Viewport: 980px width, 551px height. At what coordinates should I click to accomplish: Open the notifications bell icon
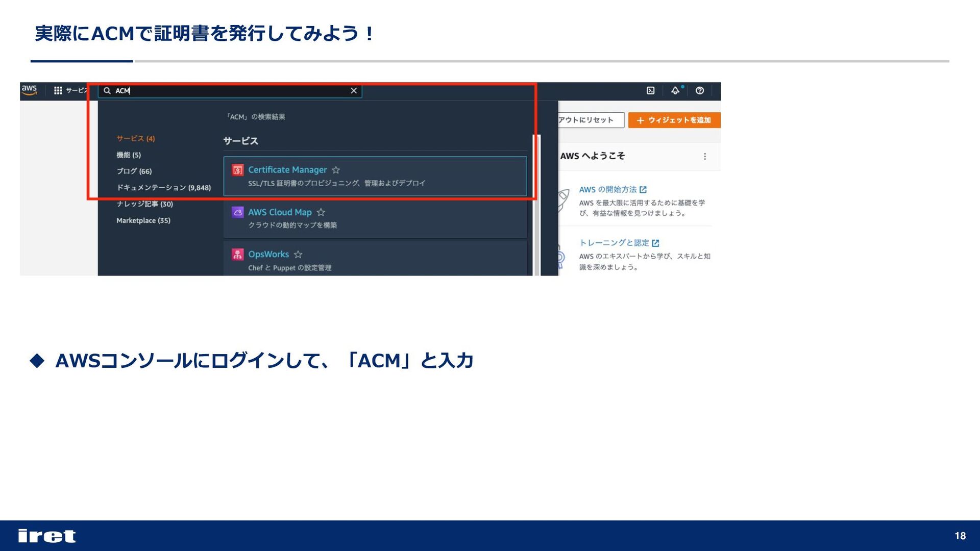pyautogui.click(x=675, y=90)
